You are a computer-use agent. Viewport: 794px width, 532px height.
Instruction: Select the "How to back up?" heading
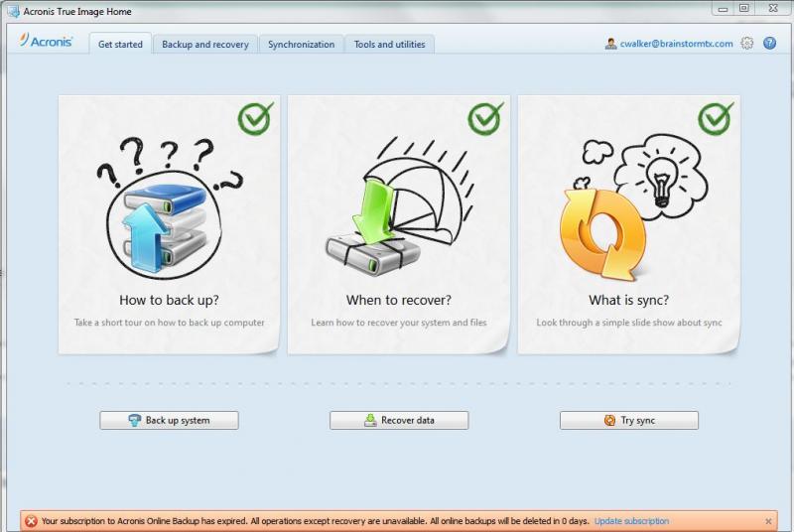click(169, 300)
